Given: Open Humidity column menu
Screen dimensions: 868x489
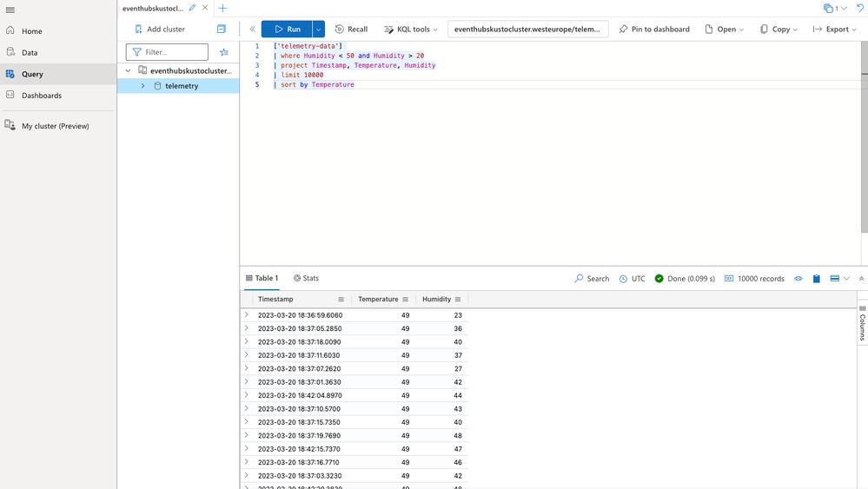Looking at the screenshot, I should [458, 300].
